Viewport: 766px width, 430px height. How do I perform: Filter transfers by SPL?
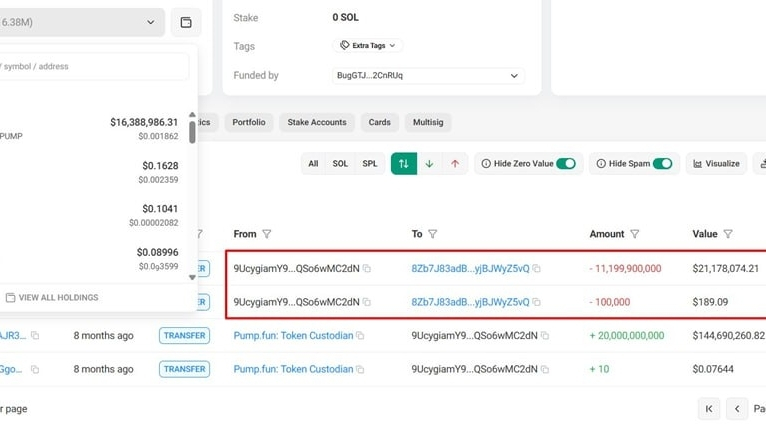370,164
